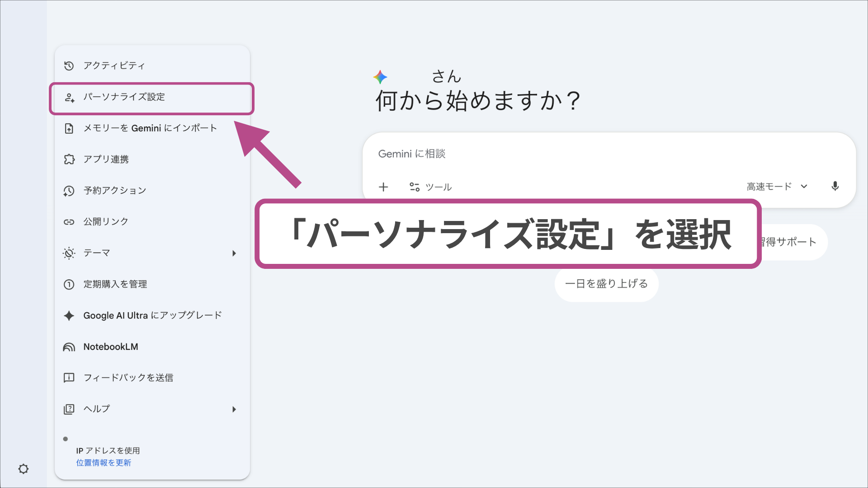Open 定期購入を管理 menu item
Viewport: 868px width, 488px height.
click(x=152, y=284)
